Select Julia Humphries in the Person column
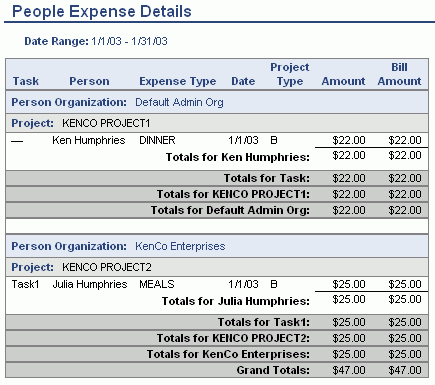Screen dimensions: 435x385 point(90,284)
